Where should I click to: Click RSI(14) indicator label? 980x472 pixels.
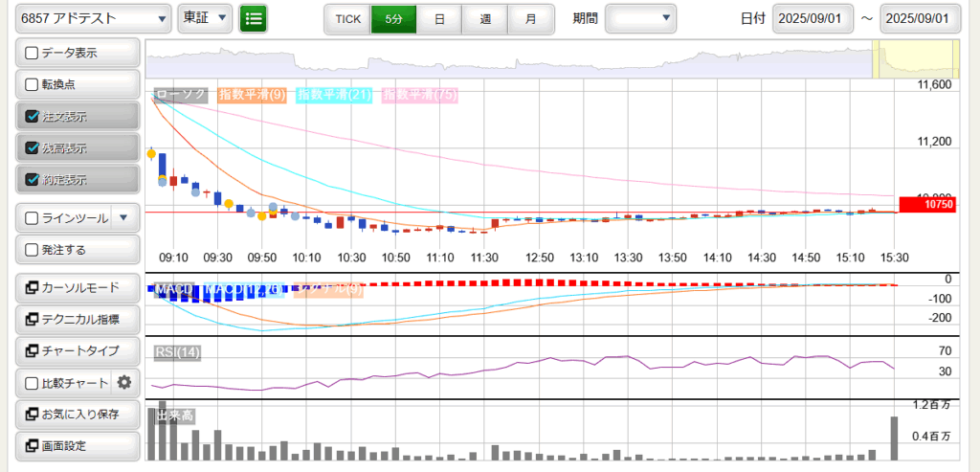coord(177,352)
